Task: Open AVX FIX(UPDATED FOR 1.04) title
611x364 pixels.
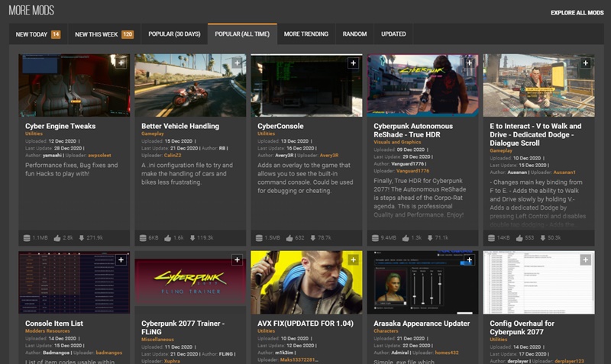Action: (305, 324)
